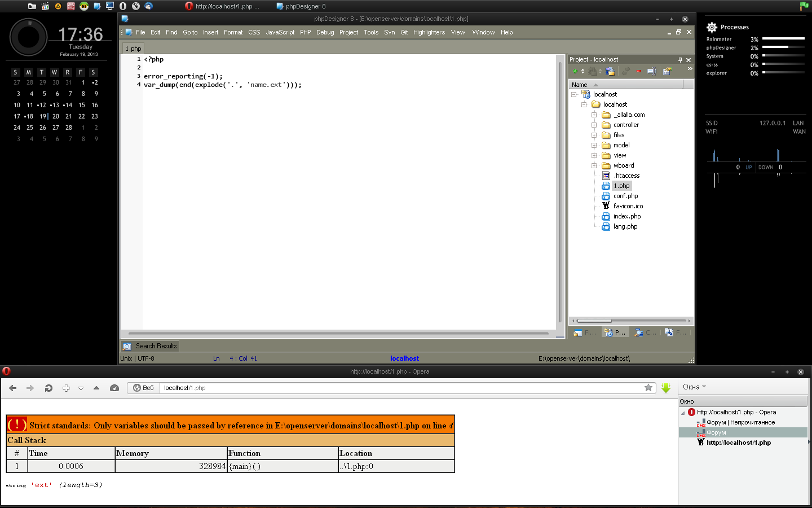Reload the page in Opera

coord(48,388)
